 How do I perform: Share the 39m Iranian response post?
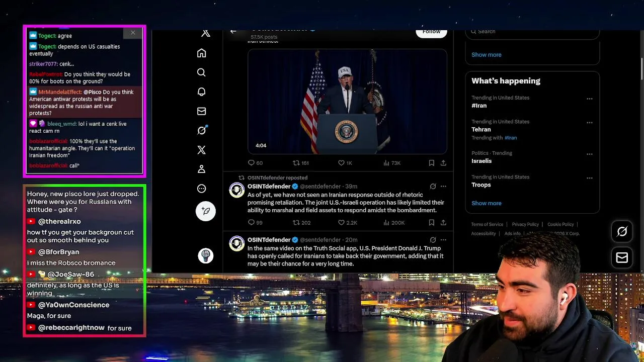pyautogui.click(x=443, y=223)
